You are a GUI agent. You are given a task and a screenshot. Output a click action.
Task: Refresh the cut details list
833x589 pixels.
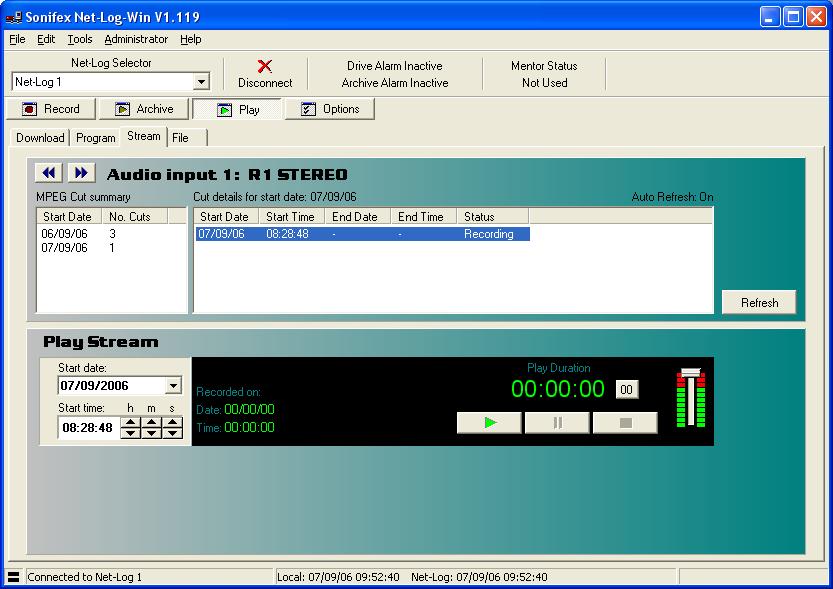pos(759,302)
